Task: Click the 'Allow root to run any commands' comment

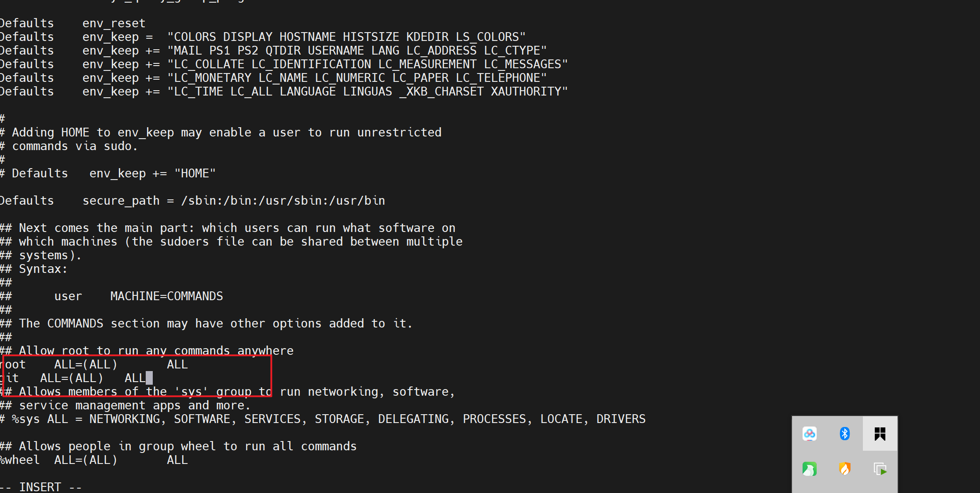Action: (147, 351)
